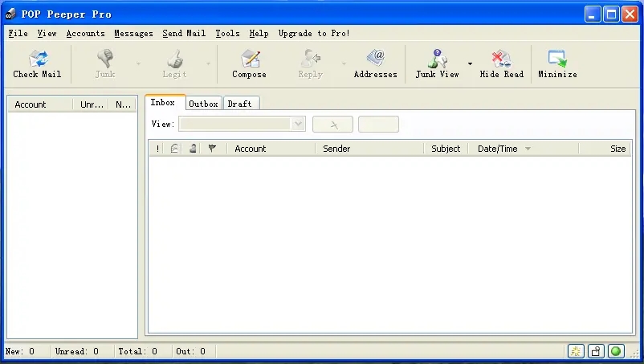Click the Unread: 0 status bar entry
The image size is (644, 364).
(x=77, y=351)
